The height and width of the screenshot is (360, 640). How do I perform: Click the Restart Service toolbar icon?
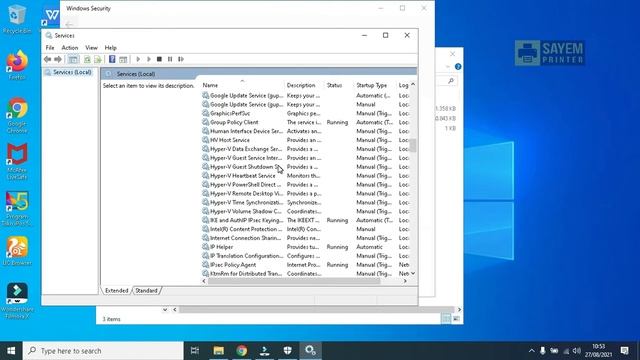coord(181,59)
